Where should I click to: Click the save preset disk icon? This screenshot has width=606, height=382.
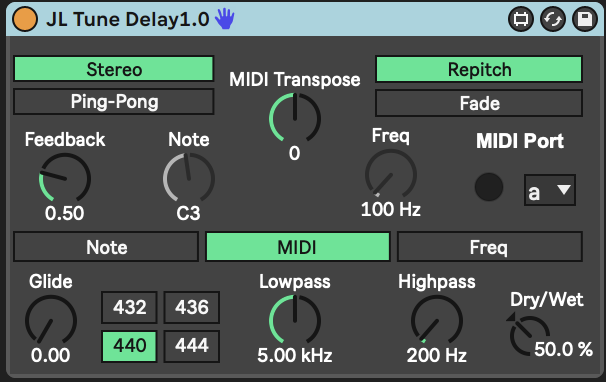(x=585, y=19)
